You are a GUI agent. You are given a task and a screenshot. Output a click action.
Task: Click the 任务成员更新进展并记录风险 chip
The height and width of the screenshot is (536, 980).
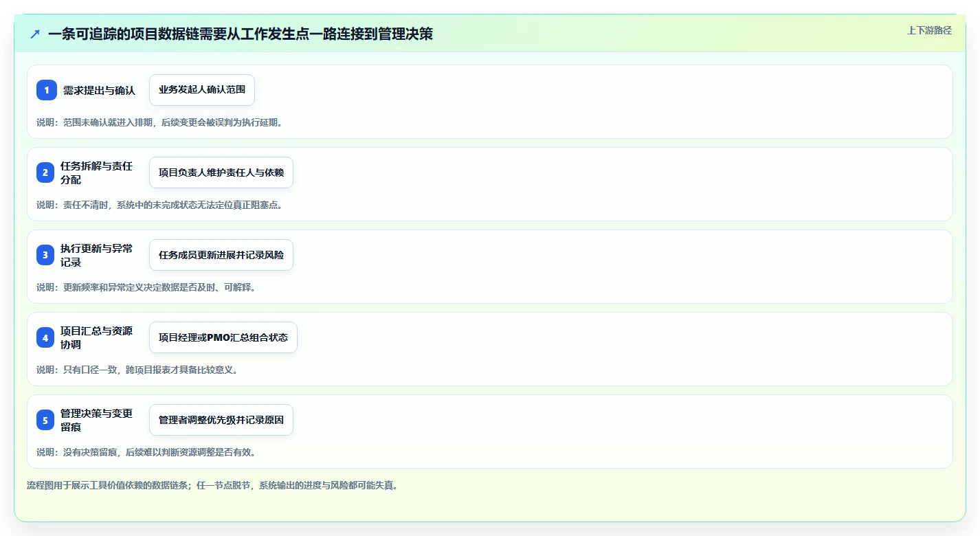point(221,255)
